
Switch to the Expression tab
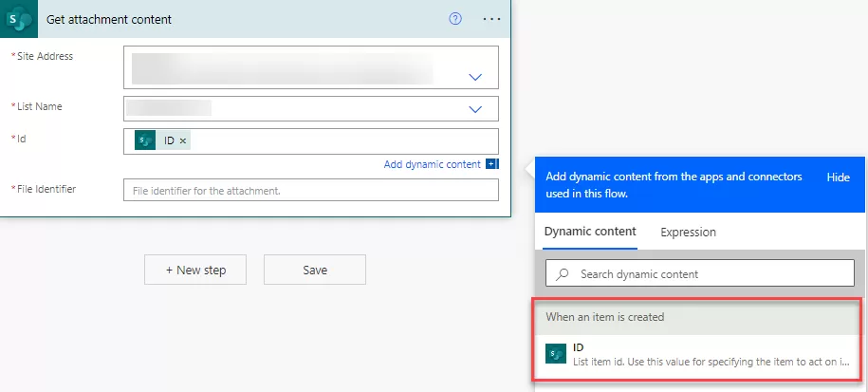click(x=688, y=232)
